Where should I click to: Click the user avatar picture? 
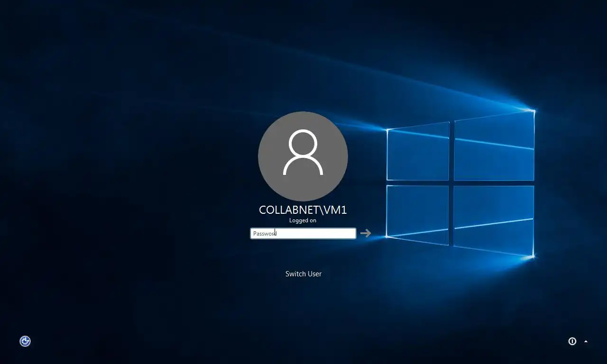tap(303, 156)
